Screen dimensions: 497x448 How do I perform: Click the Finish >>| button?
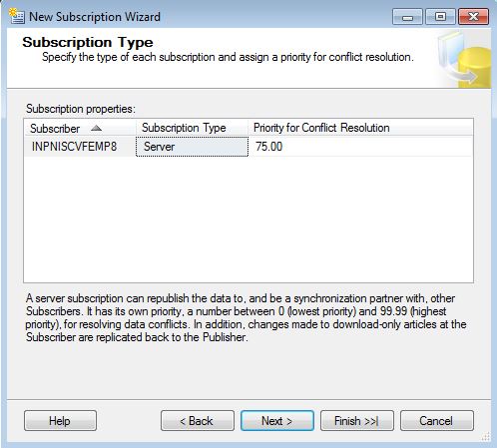[x=357, y=421]
